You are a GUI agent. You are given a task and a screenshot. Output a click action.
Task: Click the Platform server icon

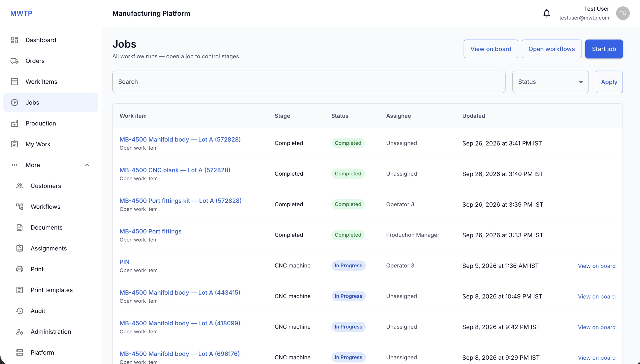[x=19, y=352]
